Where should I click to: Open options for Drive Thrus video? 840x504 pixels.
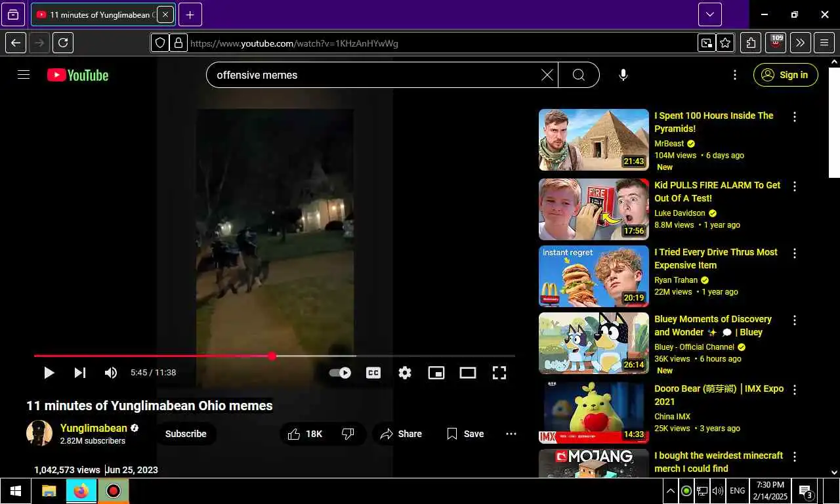795,253
